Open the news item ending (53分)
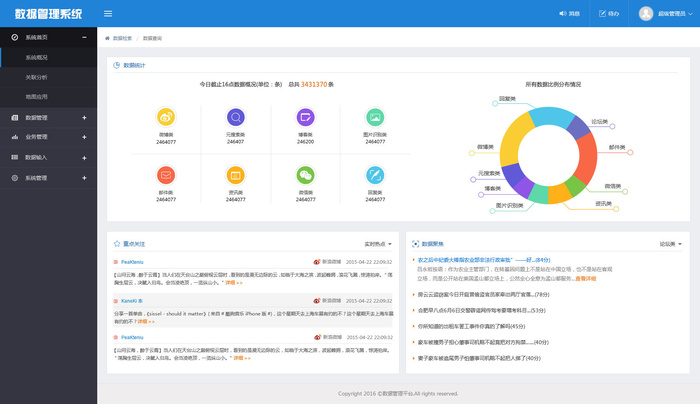Image resolution: width=700 pixels, height=404 pixels. [482, 310]
